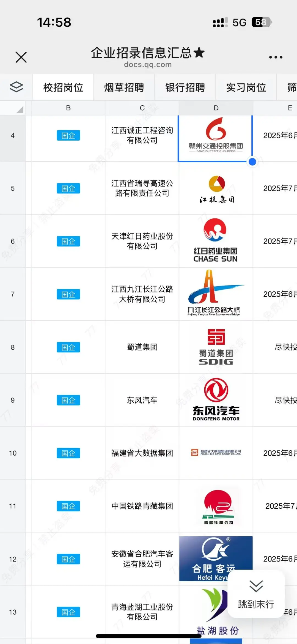Select column C header
Viewport: 297px width, 644px height.
[x=142, y=108]
